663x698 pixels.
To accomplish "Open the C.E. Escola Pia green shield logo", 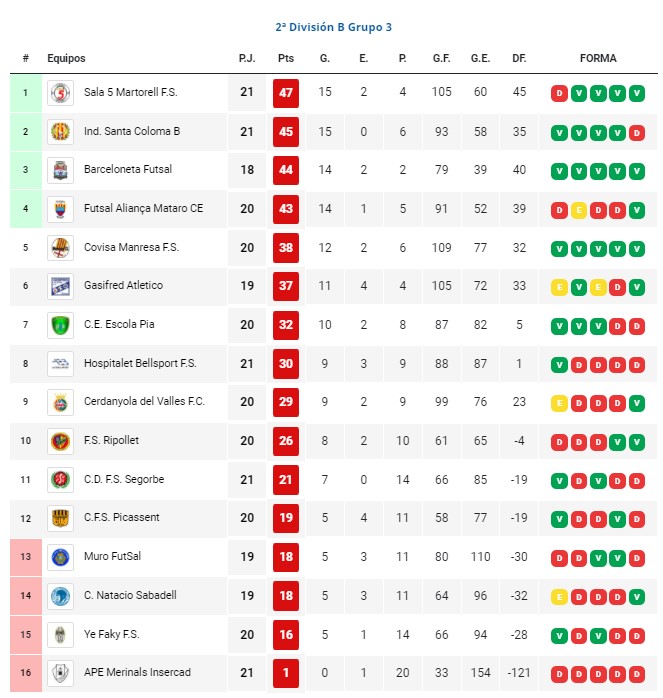I will tap(61, 325).
